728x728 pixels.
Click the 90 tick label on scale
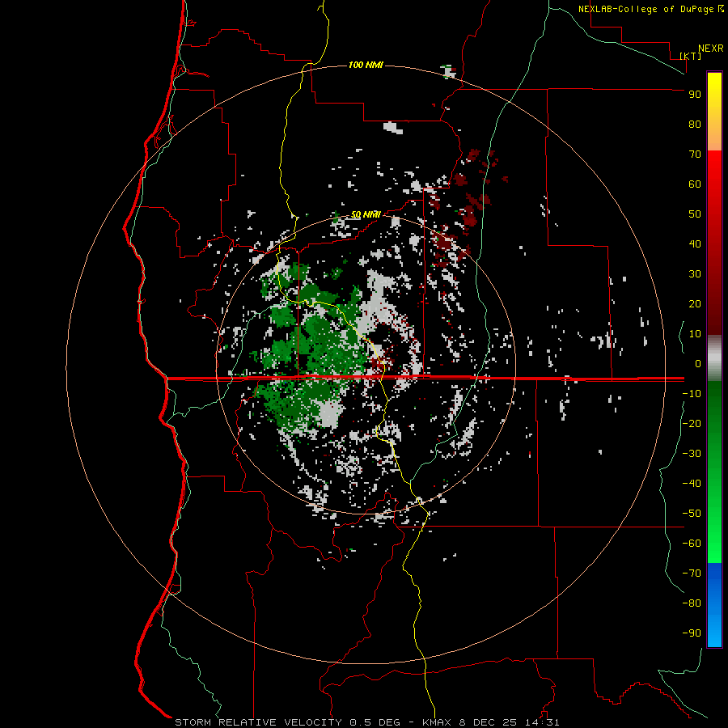[x=695, y=95]
